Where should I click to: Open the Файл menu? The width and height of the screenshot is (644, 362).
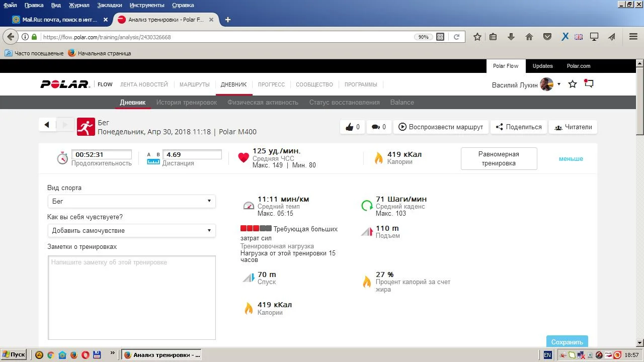tap(10, 5)
